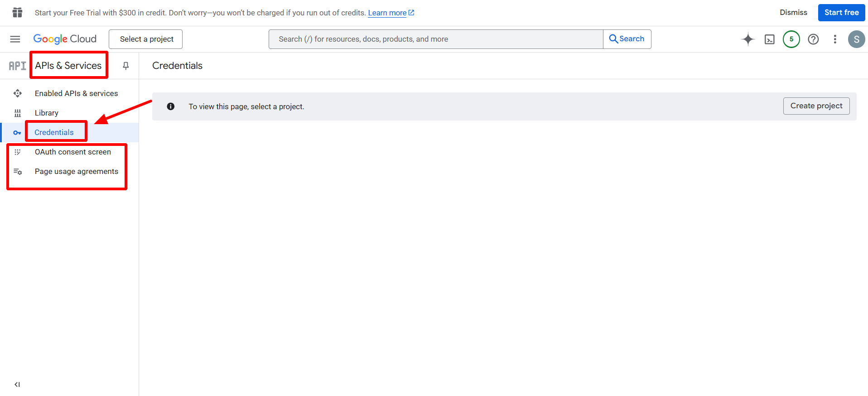
Task: Click 'To view this page, select a project.' text
Action: 246,106
